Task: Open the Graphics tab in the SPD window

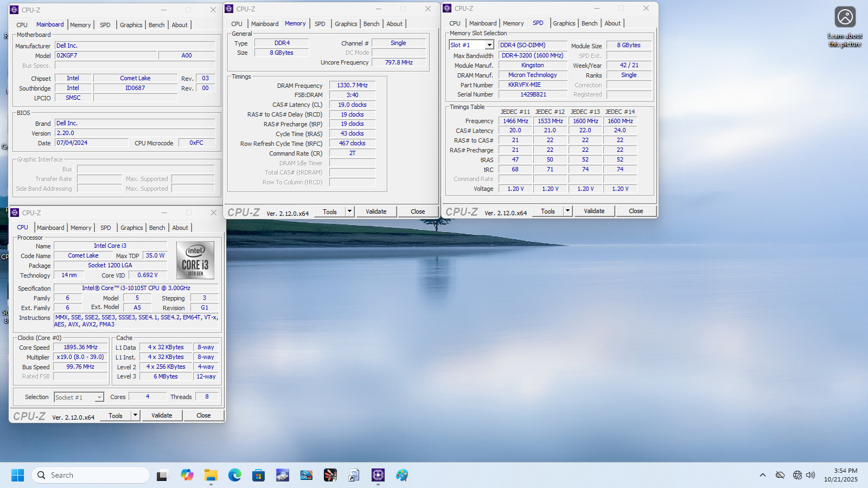Action: pos(564,23)
